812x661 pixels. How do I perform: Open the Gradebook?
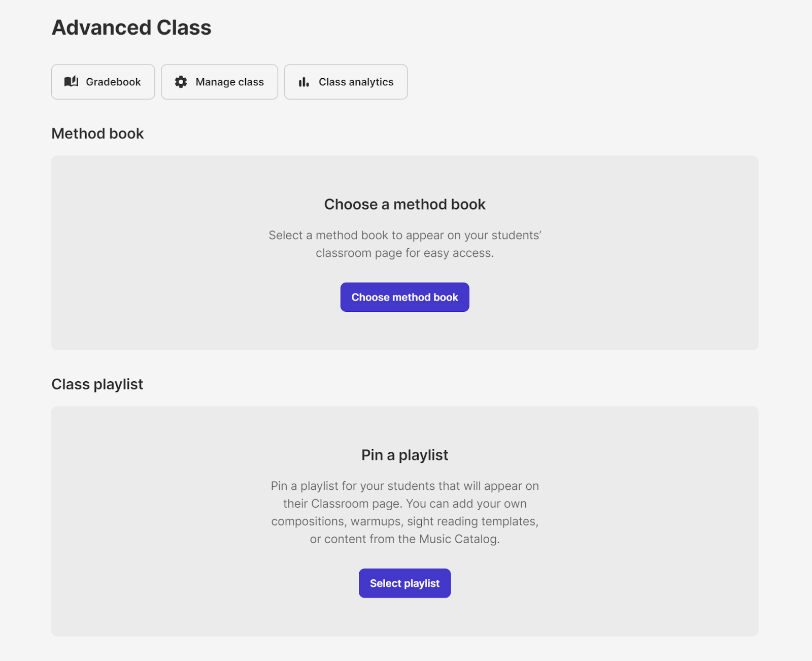click(103, 82)
